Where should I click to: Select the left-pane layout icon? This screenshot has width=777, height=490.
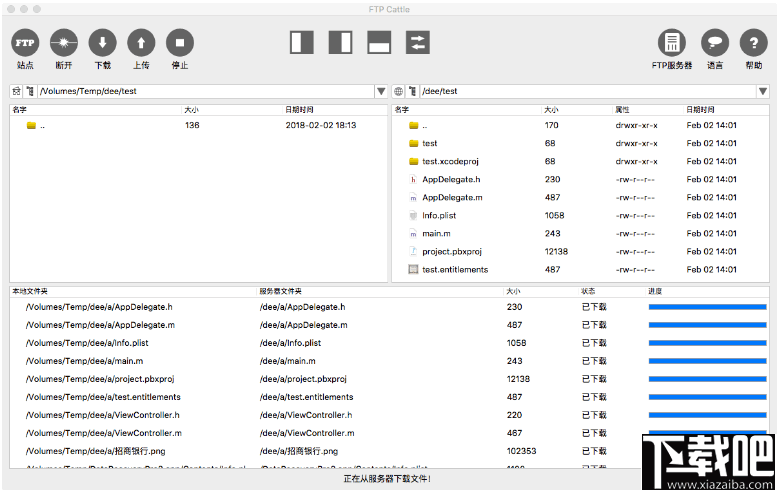click(302, 43)
